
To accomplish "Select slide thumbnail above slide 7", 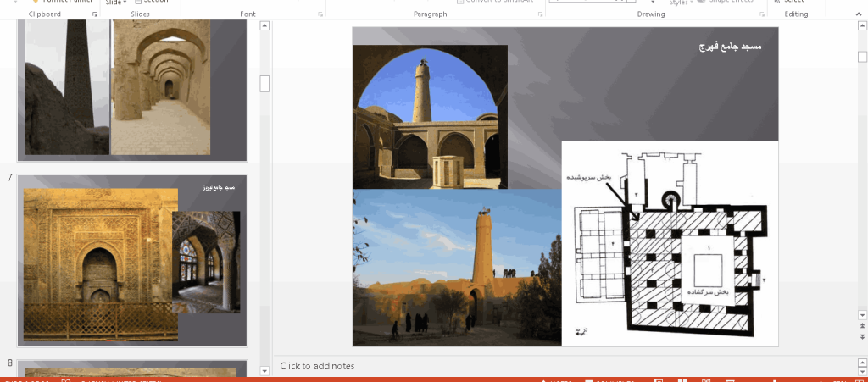I will coord(131,90).
